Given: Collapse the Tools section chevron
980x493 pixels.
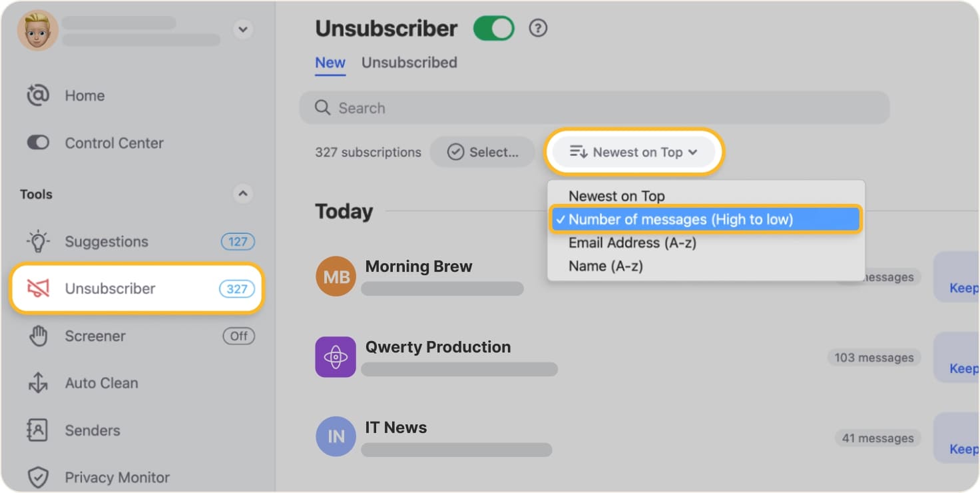Looking at the screenshot, I should pyautogui.click(x=244, y=194).
